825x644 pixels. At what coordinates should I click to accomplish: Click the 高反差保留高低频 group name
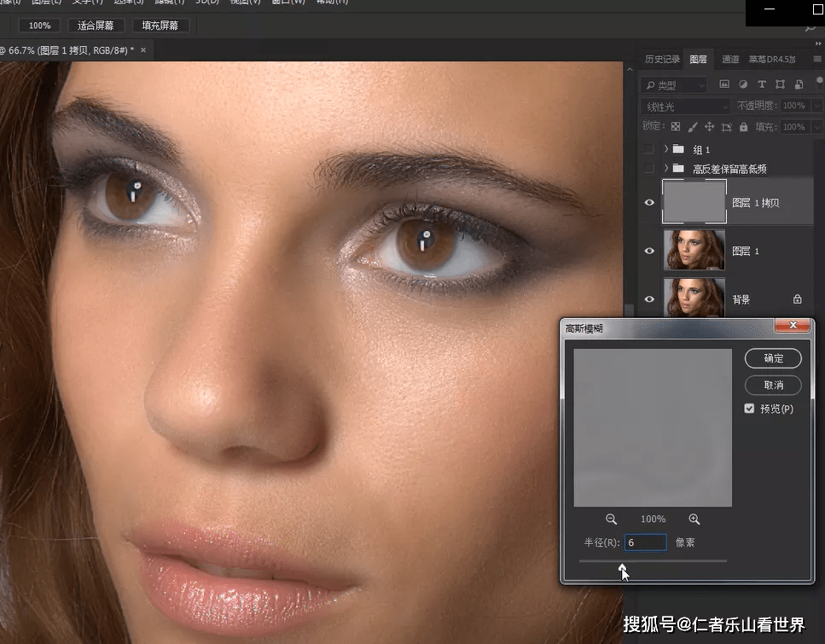point(729,169)
